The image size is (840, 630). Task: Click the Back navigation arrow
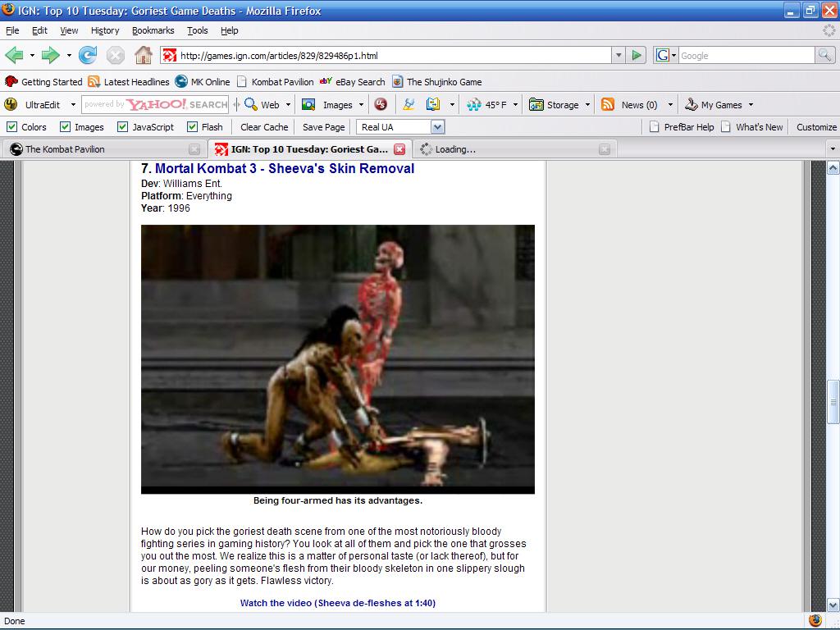(14, 56)
